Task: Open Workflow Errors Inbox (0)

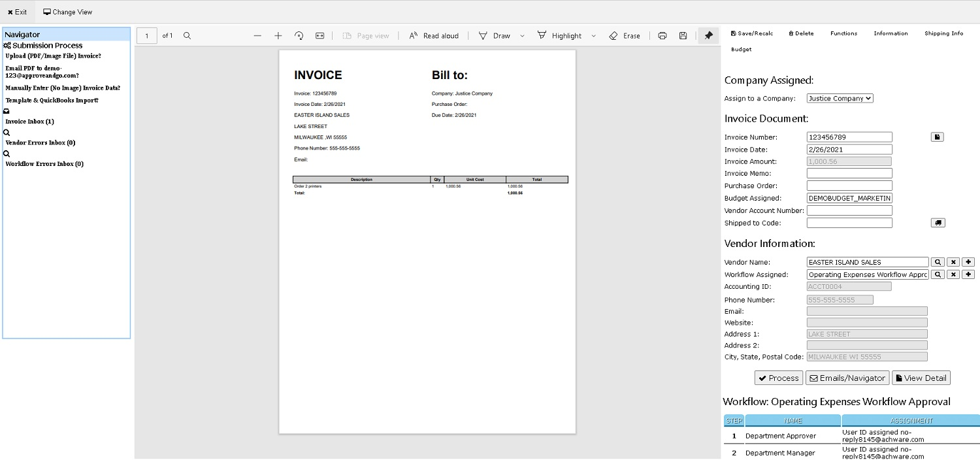Action: coord(44,164)
